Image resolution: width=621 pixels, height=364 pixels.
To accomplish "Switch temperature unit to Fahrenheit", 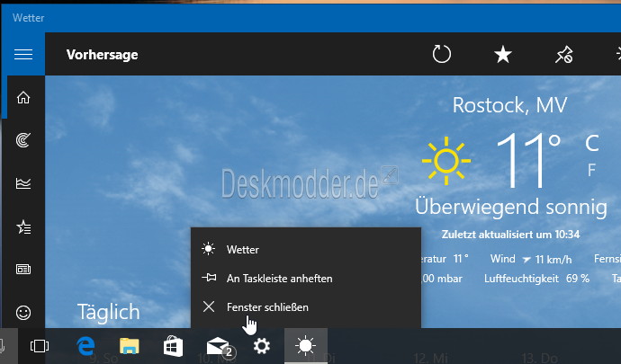I will (x=591, y=170).
